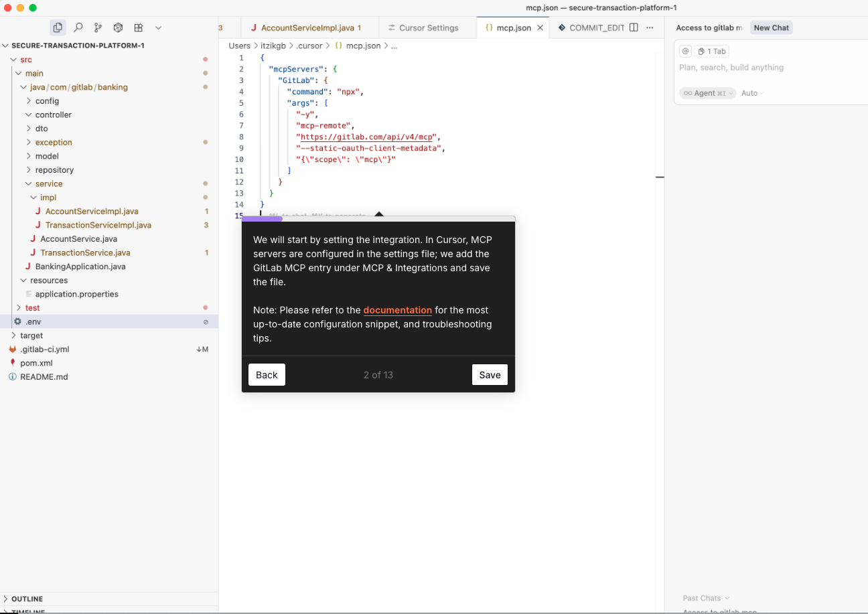Collapse the src folder
The image size is (868, 614).
click(x=26, y=60)
